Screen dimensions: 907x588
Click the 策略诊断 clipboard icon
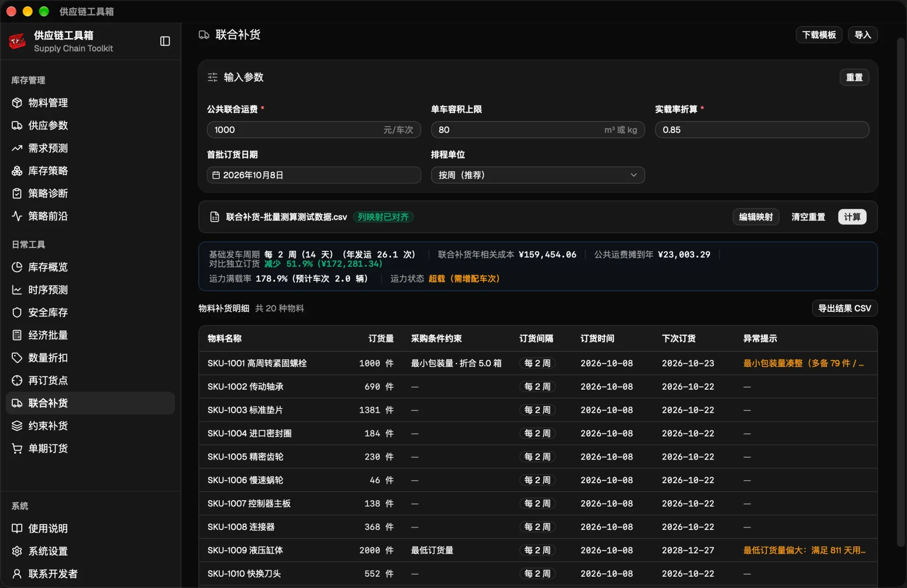17,193
